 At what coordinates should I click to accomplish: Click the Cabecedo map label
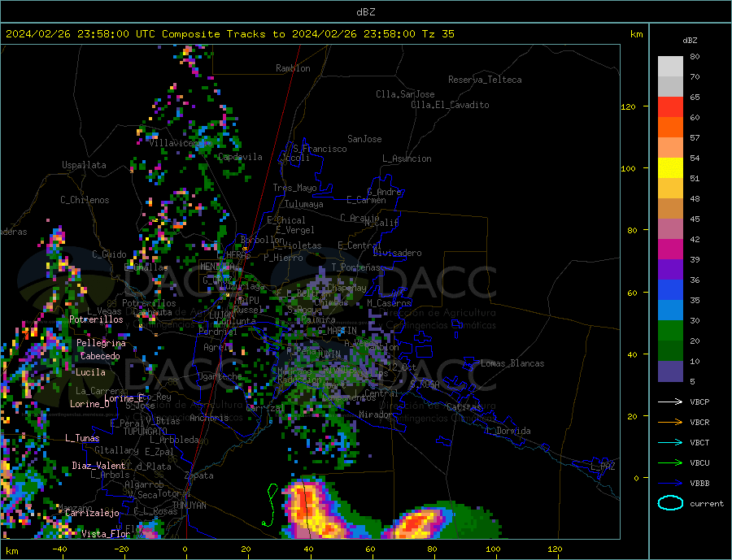click(100, 356)
